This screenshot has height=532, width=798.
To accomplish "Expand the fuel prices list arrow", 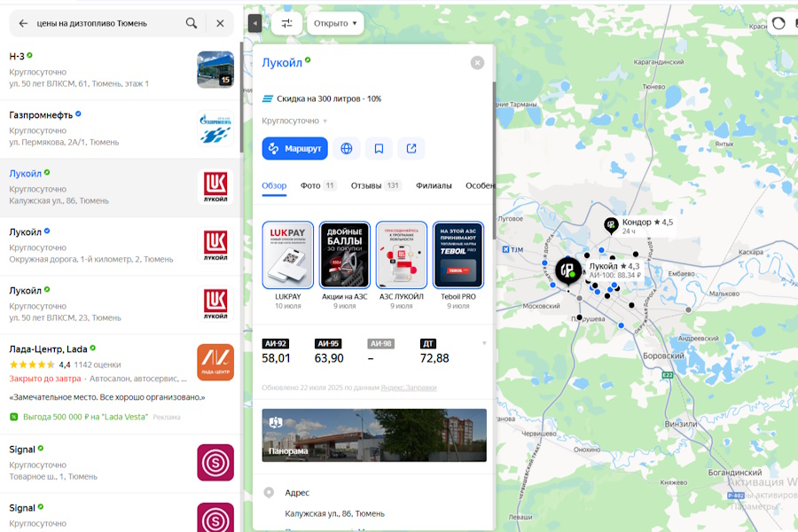I will pos(484,343).
